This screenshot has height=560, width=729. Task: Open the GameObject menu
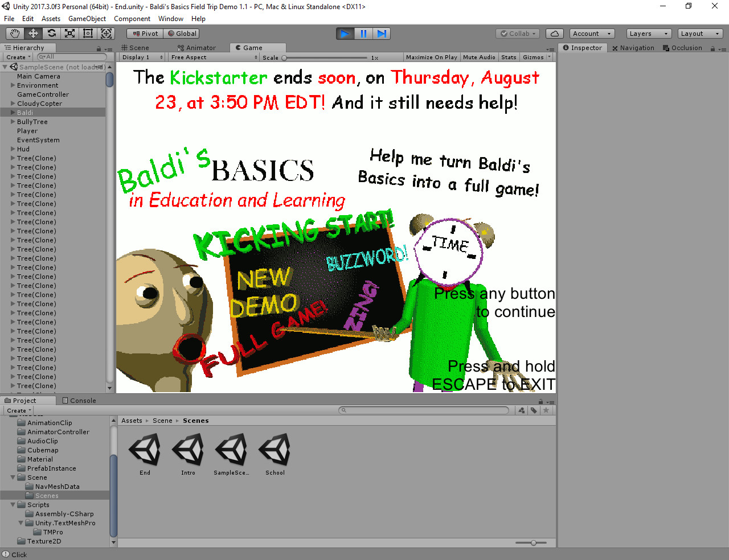tap(87, 19)
